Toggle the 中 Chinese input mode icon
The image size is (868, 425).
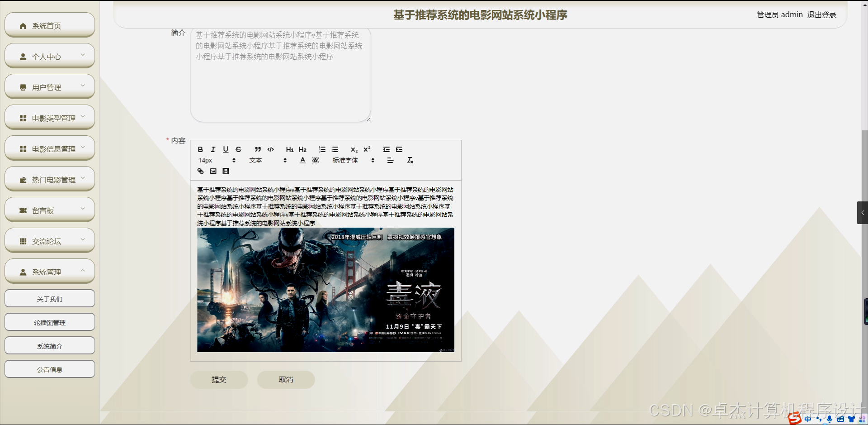[808, 419]
